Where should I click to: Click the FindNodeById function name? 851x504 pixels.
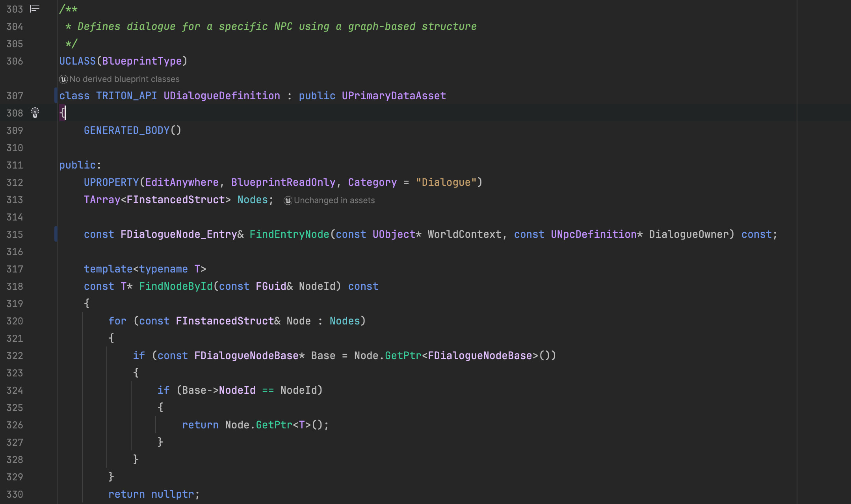pyautogui.click(x=176, y=286)
